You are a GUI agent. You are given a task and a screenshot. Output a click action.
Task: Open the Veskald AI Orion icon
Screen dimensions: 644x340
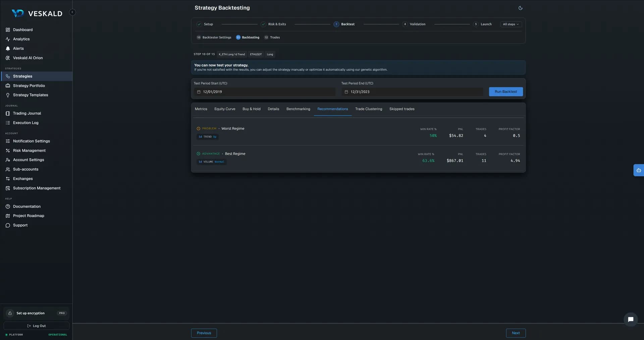(8, 58)
